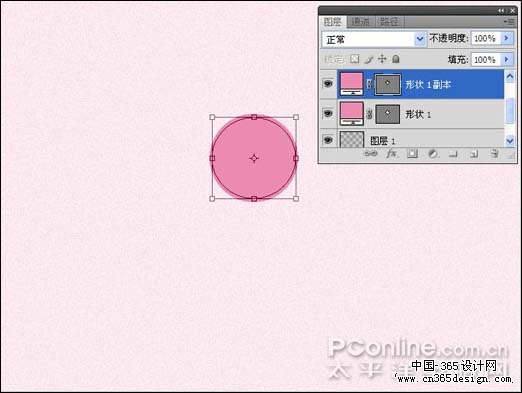Lock layer position icon

382,59
